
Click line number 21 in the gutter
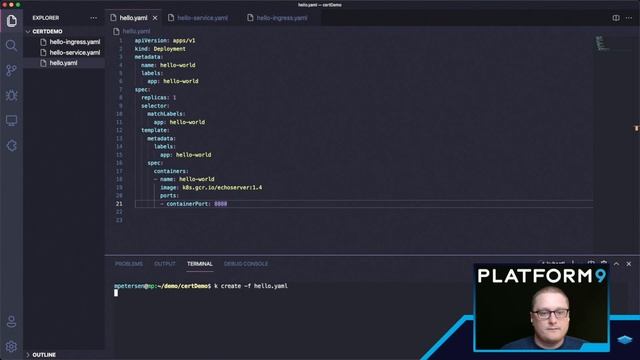pos(119,204)
